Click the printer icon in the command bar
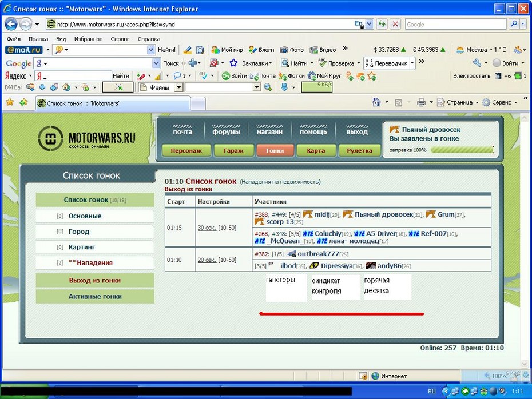532x399 pixels. click(x=421, y=102)
